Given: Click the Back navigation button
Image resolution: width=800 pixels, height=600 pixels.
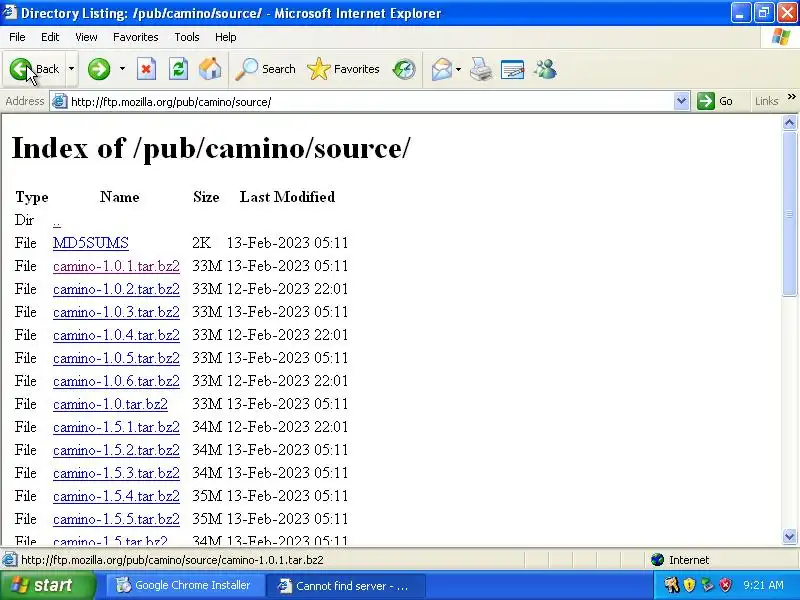Looking at the screenshot, I should [35, 69].
